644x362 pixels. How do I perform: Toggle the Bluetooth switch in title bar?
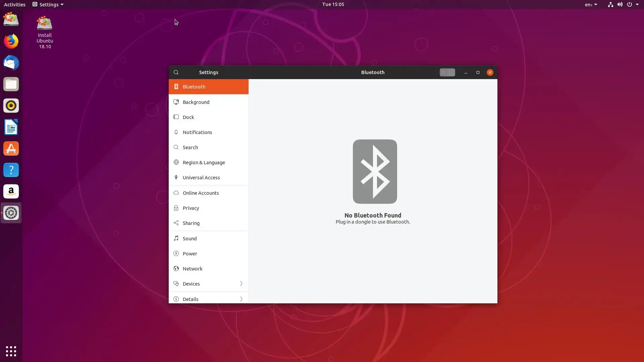(x=447, y=72)
